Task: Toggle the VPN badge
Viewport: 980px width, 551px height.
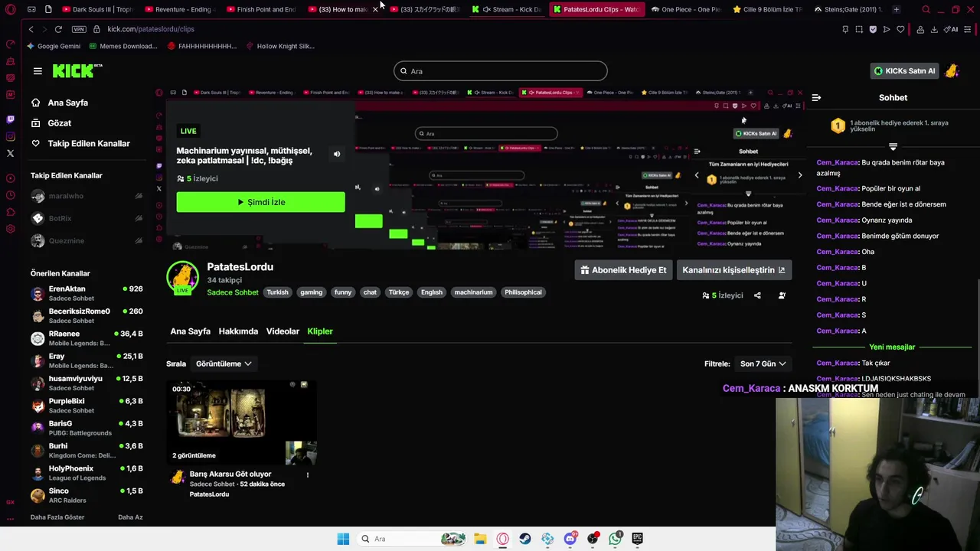Action: coord(79,29)
